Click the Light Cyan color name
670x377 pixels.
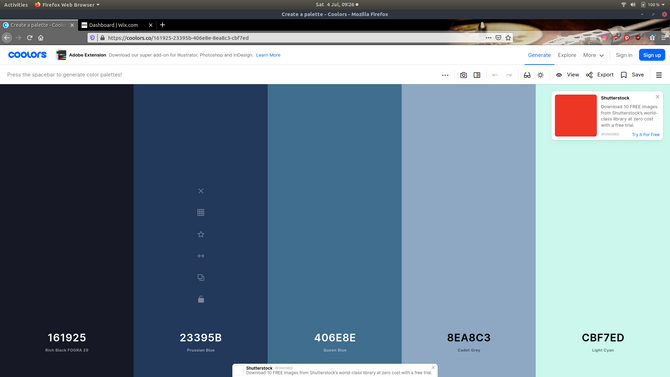[x=603, y=350]
